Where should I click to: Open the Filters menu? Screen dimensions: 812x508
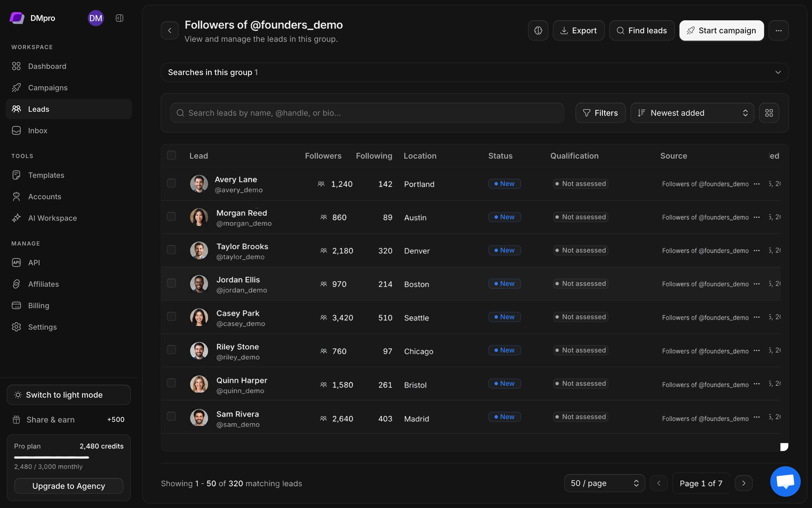(x=600, y=113)
